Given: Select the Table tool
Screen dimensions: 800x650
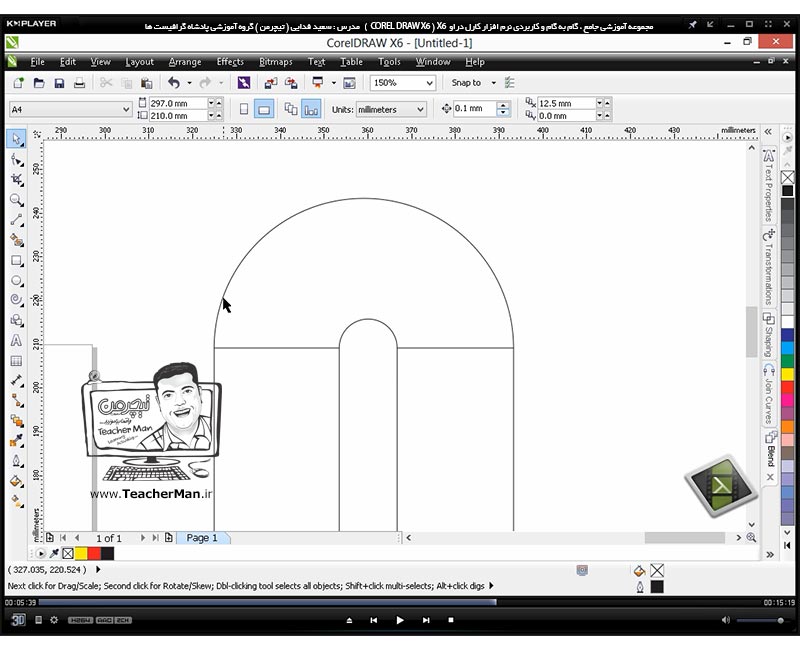Looking at the screenshot, I should click(16, 361).
